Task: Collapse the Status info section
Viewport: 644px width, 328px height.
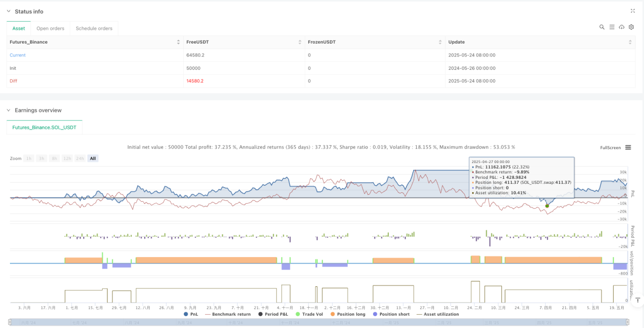Action: [8, 11]
